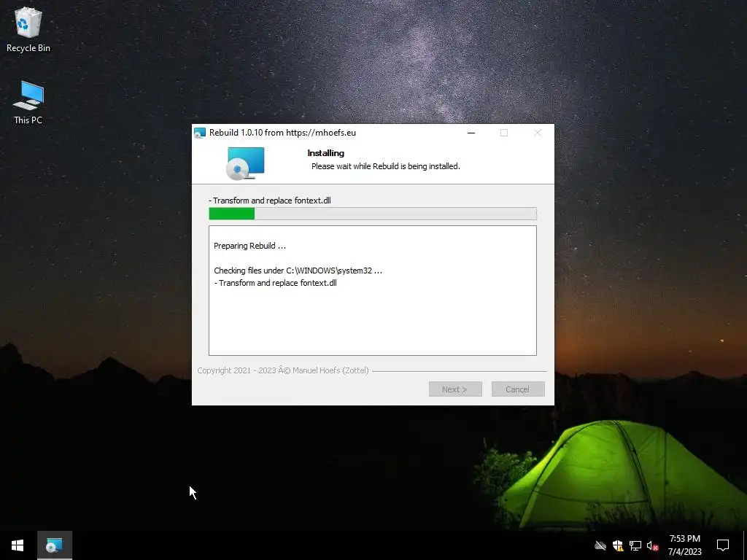Click the 'Preparing Rebuild ...' log line
The height and width of the screenshot is (560, 747).
(249, 246)
